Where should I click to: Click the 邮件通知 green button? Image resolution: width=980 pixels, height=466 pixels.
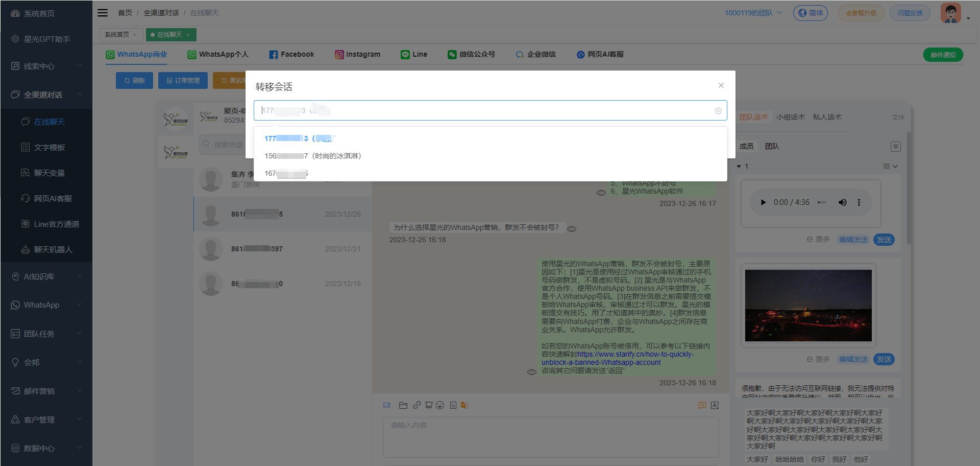tap(943, 55)
